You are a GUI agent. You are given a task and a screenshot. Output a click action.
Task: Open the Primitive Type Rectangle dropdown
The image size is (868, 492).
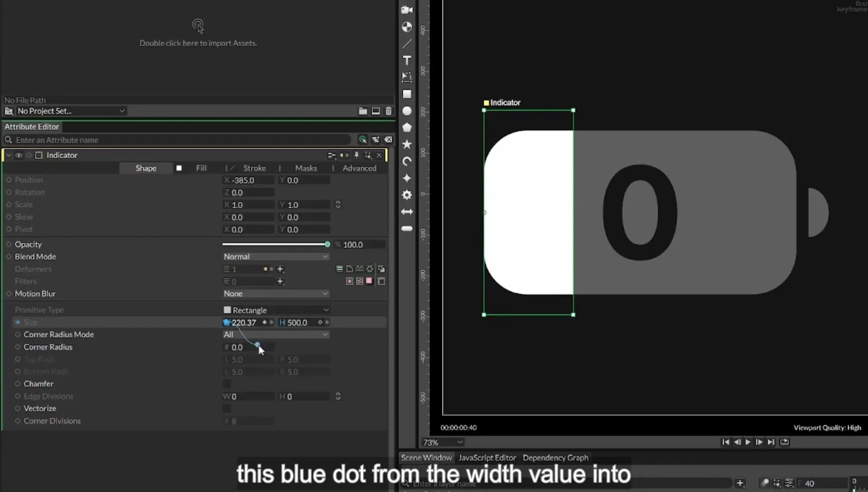click(275, 310)
